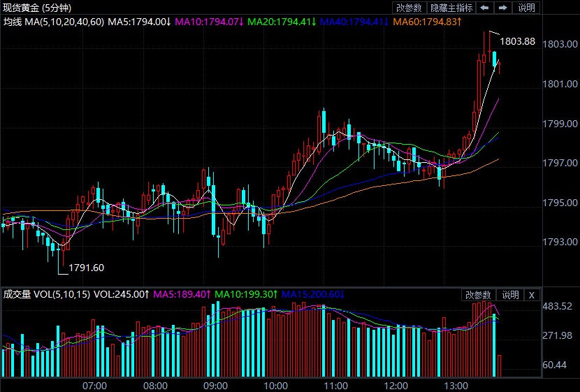Open 改参数 in the volume panel
580x392 pixels.
(479, 295)
